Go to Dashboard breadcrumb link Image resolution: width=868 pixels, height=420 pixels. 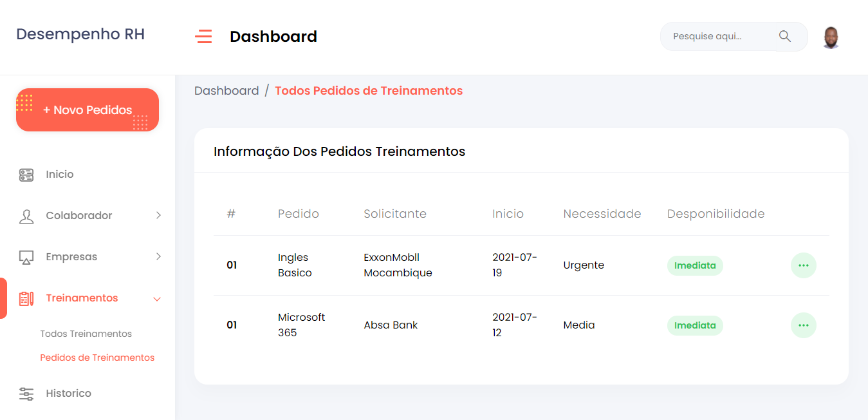click(226, 91)
